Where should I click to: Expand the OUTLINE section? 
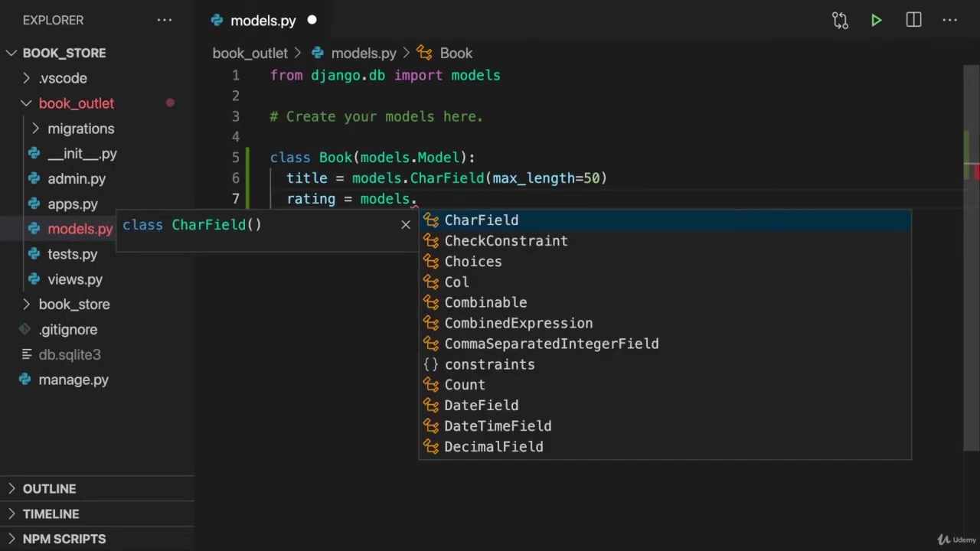[x=49, y=488]
